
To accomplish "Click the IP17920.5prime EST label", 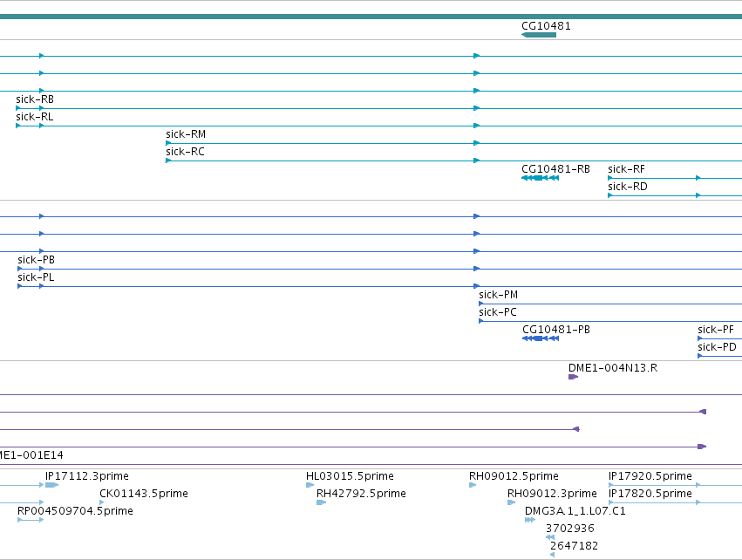I will coord(650,476).
